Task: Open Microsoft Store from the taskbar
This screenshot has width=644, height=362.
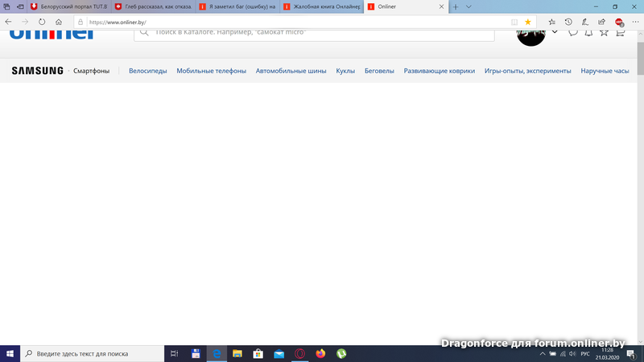Action: click(258, 353)
